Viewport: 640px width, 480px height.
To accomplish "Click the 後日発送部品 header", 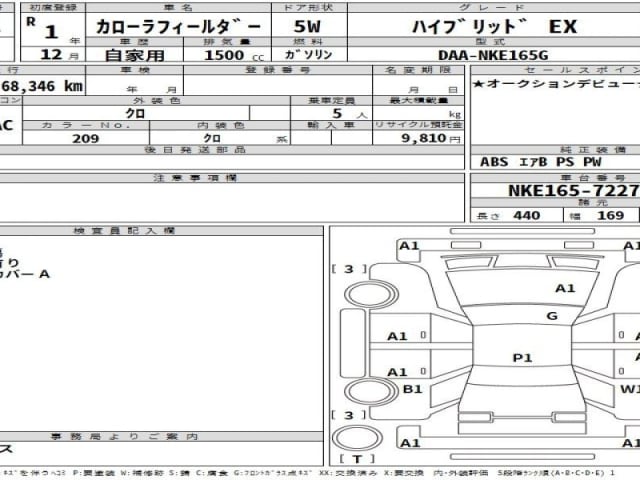I will [x=195, y=150].
